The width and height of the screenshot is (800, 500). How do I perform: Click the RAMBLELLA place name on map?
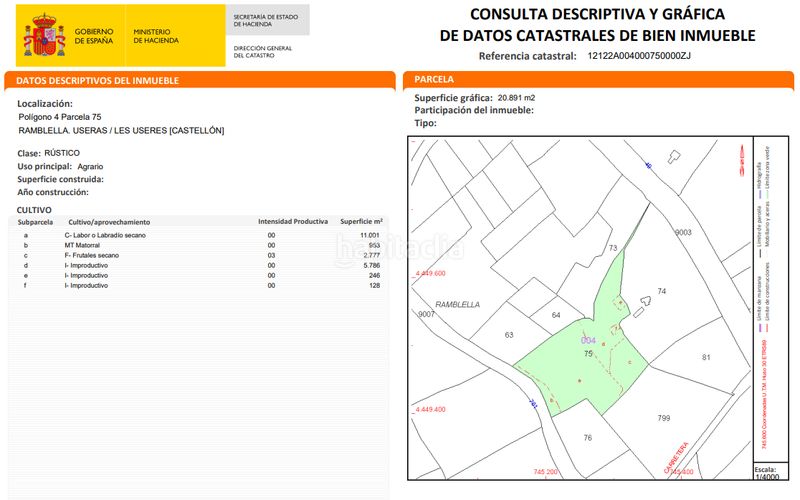[x=458, y=305]
